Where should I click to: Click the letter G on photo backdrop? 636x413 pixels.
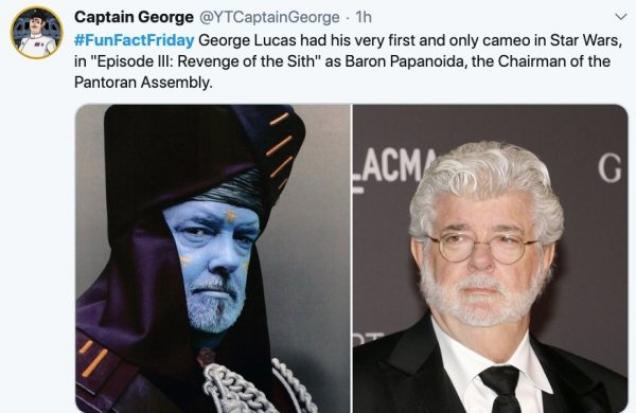tap(609, 169)
